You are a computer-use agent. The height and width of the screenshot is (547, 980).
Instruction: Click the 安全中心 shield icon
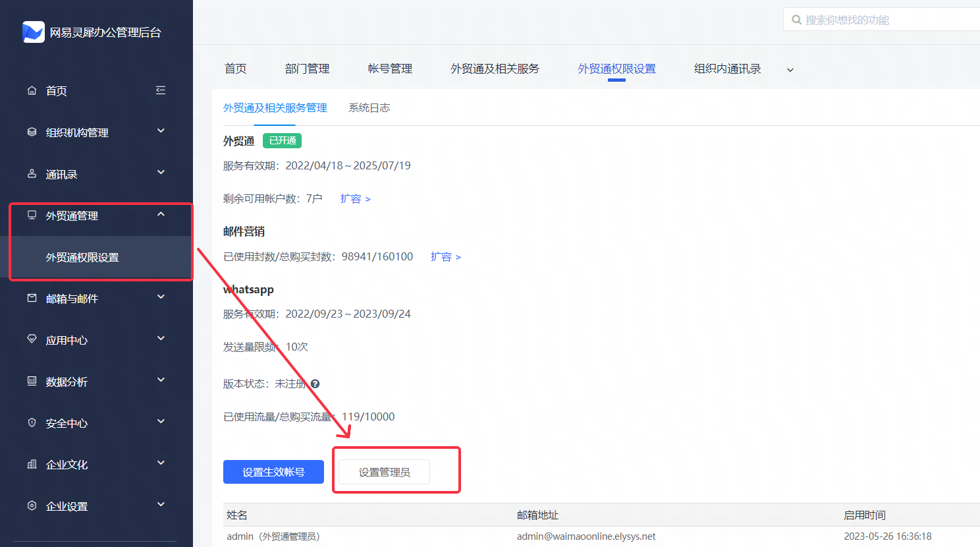32,422
